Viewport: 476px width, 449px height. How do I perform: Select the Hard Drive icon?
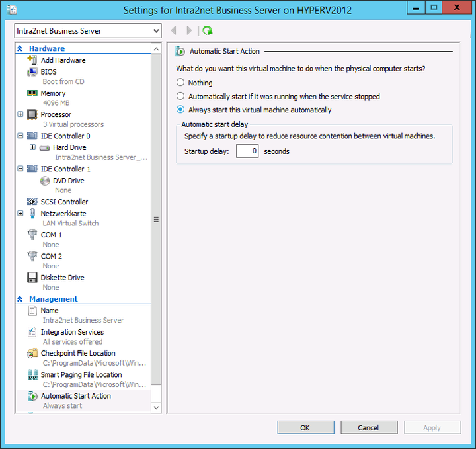pos(45,148)
